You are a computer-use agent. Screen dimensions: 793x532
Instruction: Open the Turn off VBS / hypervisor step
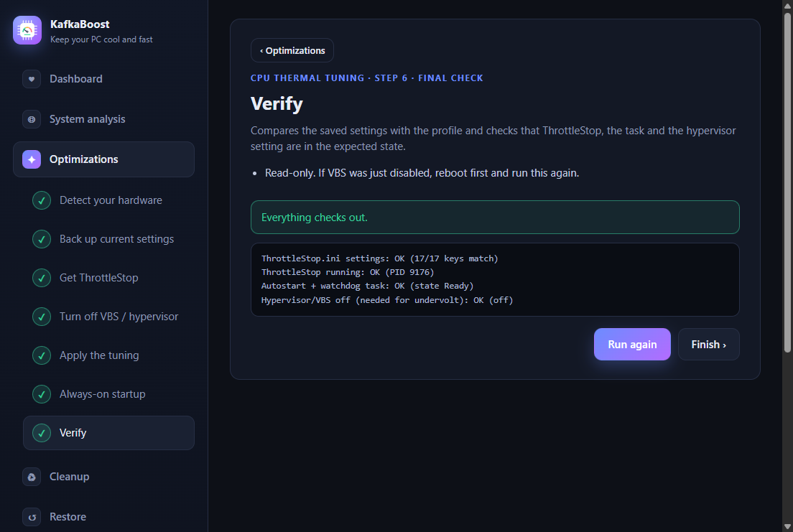108,317
